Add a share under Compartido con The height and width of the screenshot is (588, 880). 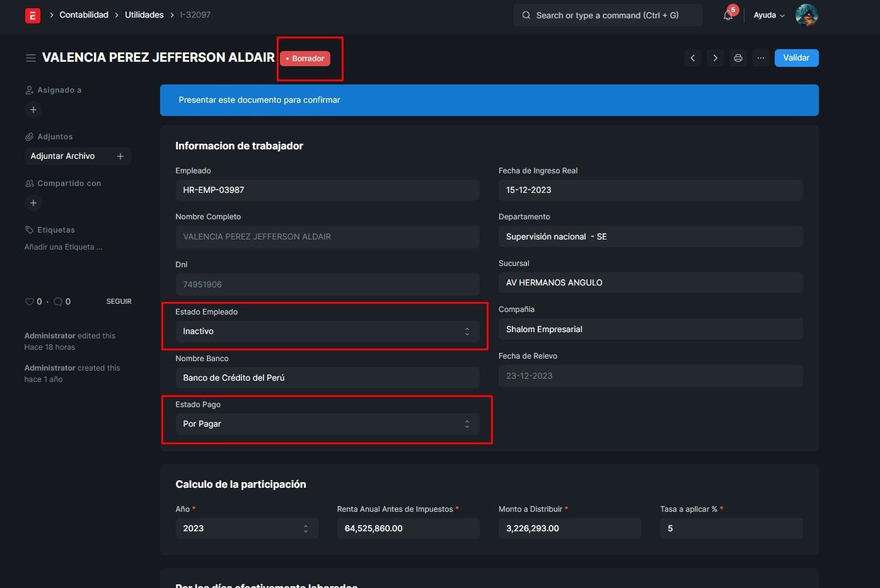(33, 203)
